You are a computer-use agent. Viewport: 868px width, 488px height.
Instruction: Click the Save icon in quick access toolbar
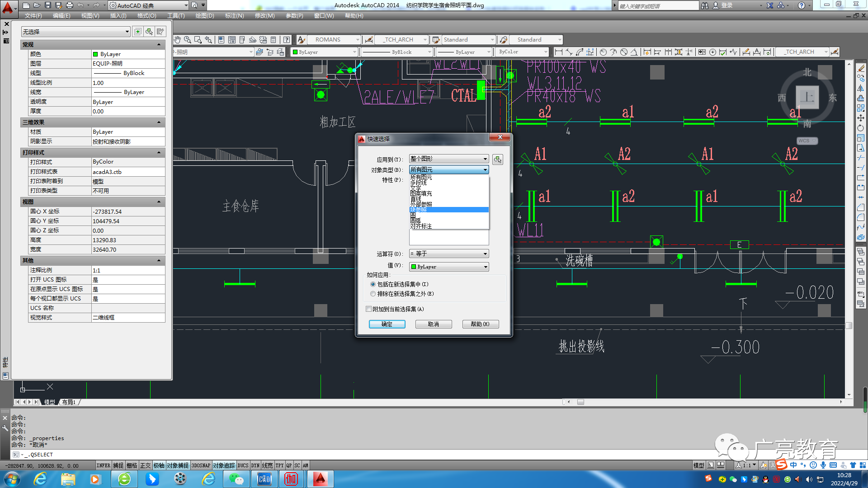coord(47,5)
